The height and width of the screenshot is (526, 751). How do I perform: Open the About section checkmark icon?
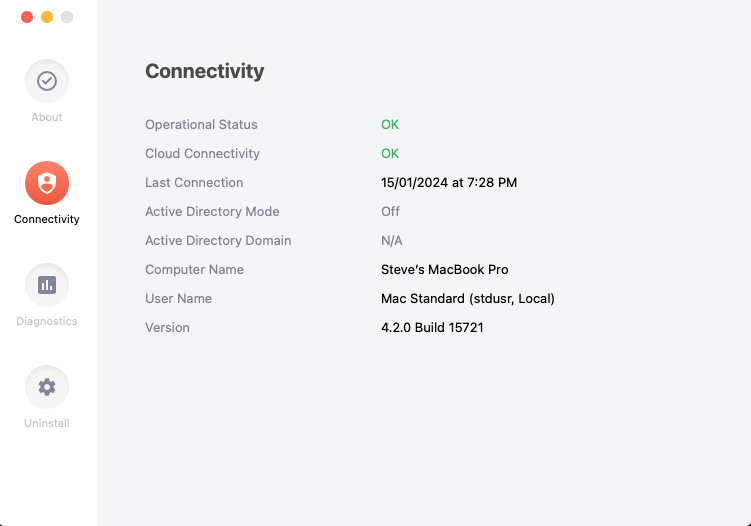47,81
